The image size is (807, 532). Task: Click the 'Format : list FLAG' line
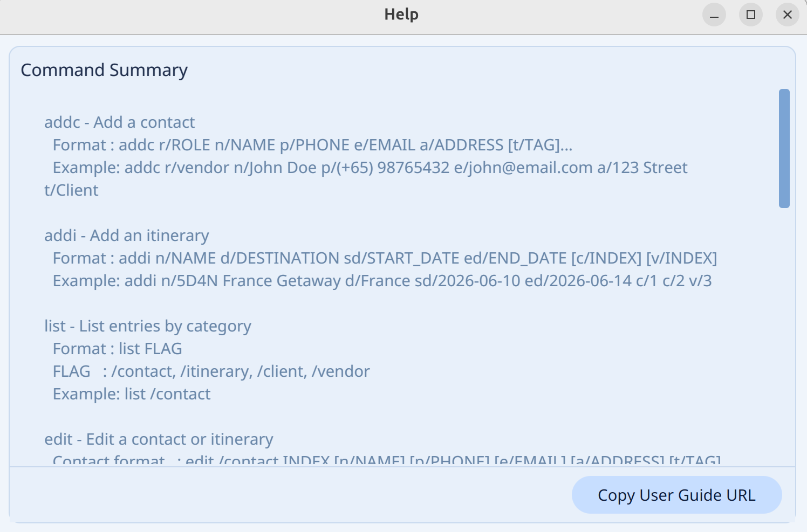pos(117,349)
